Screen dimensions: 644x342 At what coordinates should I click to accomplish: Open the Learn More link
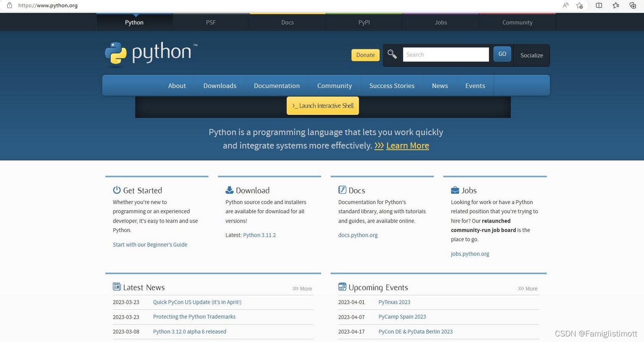[407, 145]
